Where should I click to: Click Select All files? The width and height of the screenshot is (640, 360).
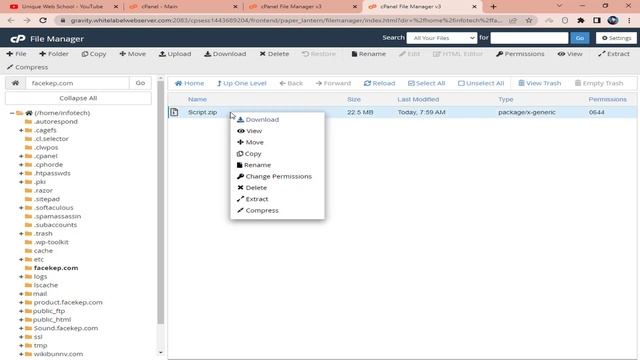point(427,83)
